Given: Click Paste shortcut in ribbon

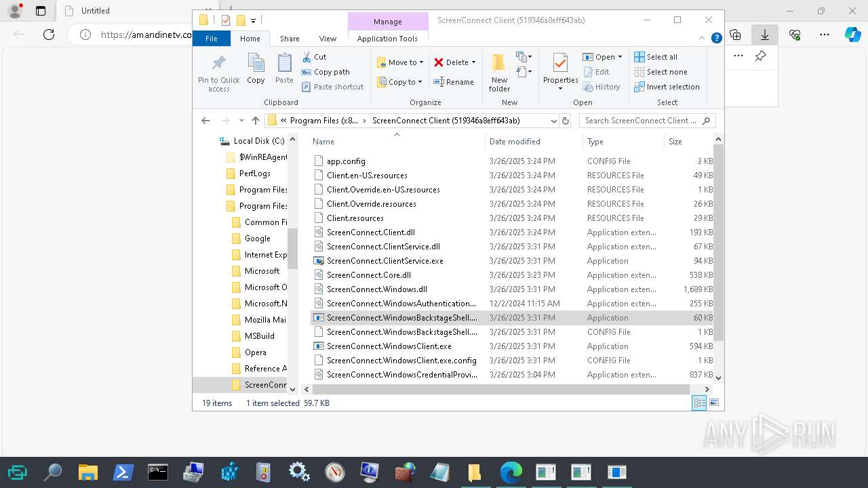Looking at the screenshot, I should tap(333, 87).
